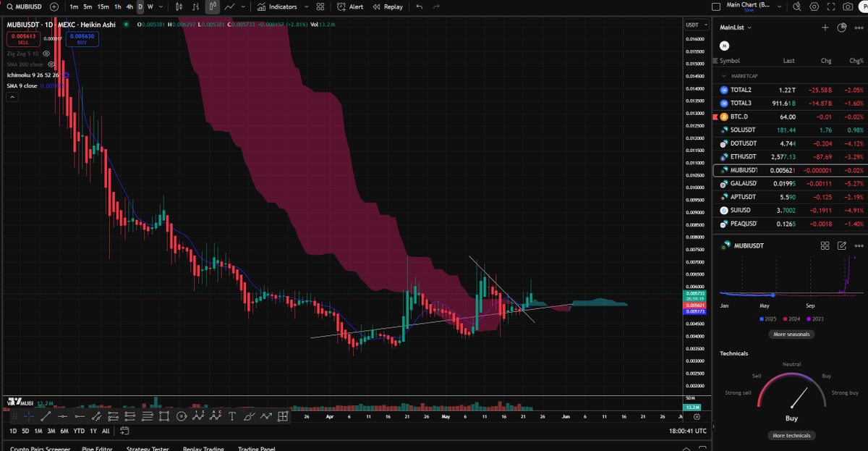Start bar Replay mode
The image size is (868, 451).
click(x=388, y=7)
